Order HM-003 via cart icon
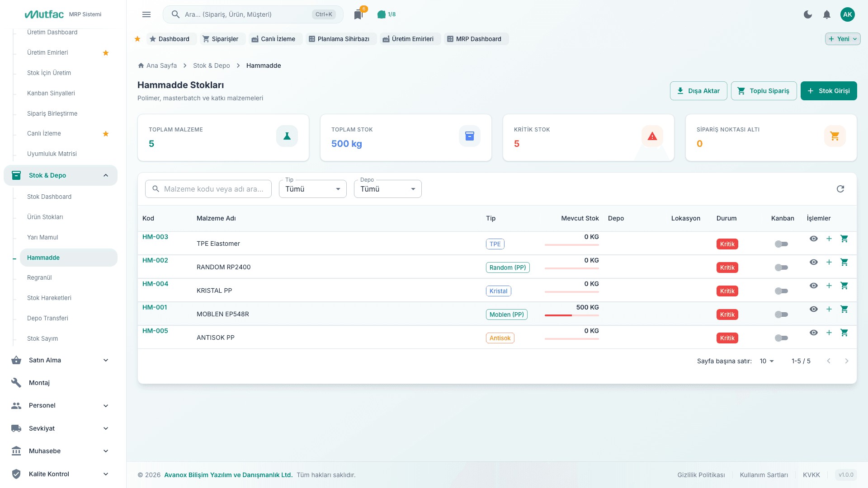This screenshot has width=868, height=488. [844, 239]
